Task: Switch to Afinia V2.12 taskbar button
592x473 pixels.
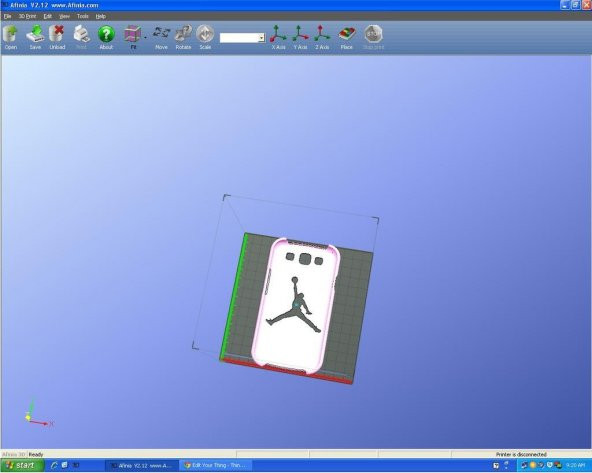Action: pyautogui.click(x=141, y=465)
